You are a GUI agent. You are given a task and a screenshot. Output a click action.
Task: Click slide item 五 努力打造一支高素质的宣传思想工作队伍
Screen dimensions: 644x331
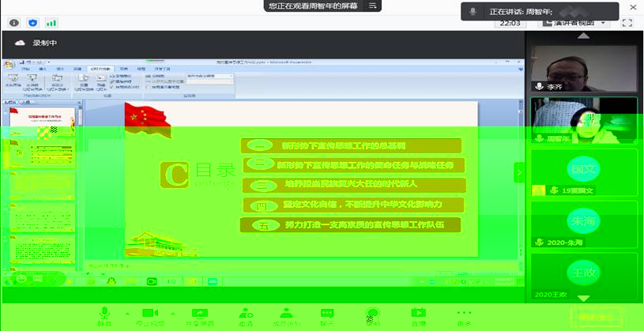tap(350, 224)
